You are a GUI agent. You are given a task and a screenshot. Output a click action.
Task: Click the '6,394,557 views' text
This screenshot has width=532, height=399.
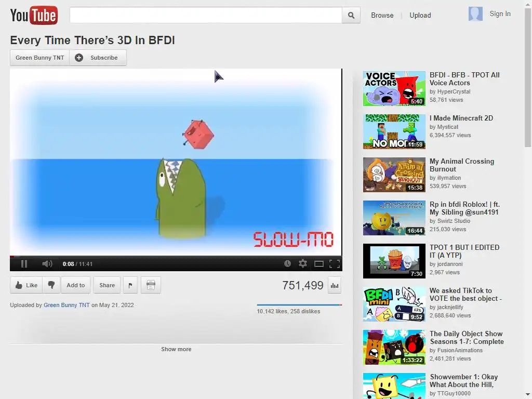click(x=450, y=135)
